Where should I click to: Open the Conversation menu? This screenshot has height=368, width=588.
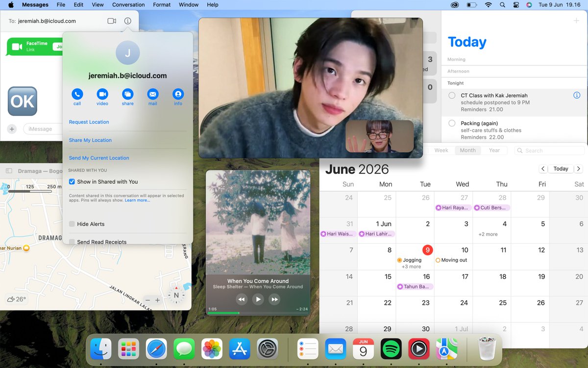[128, 5]
